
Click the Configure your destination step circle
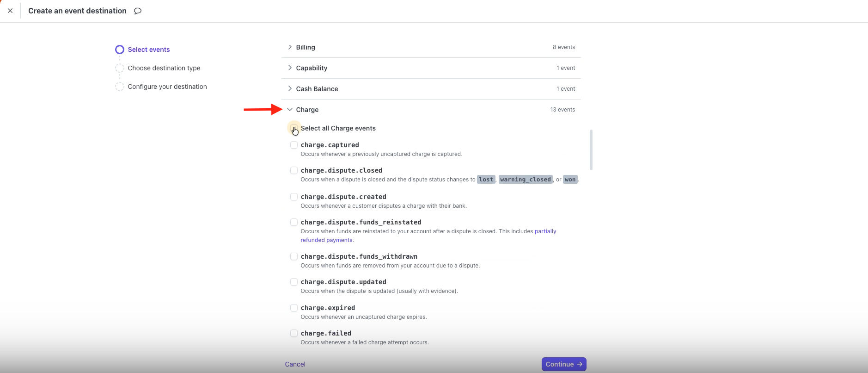pyautogui.click(x=120, y=87)
